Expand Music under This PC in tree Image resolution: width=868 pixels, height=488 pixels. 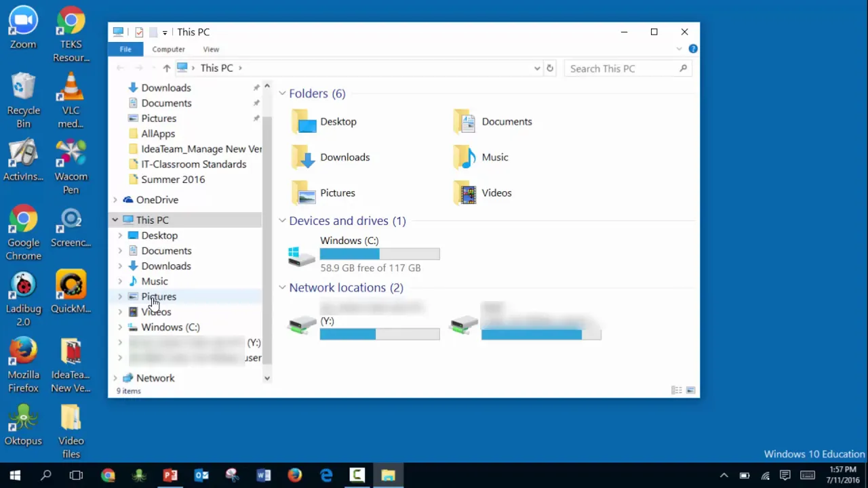pos(120,281)
